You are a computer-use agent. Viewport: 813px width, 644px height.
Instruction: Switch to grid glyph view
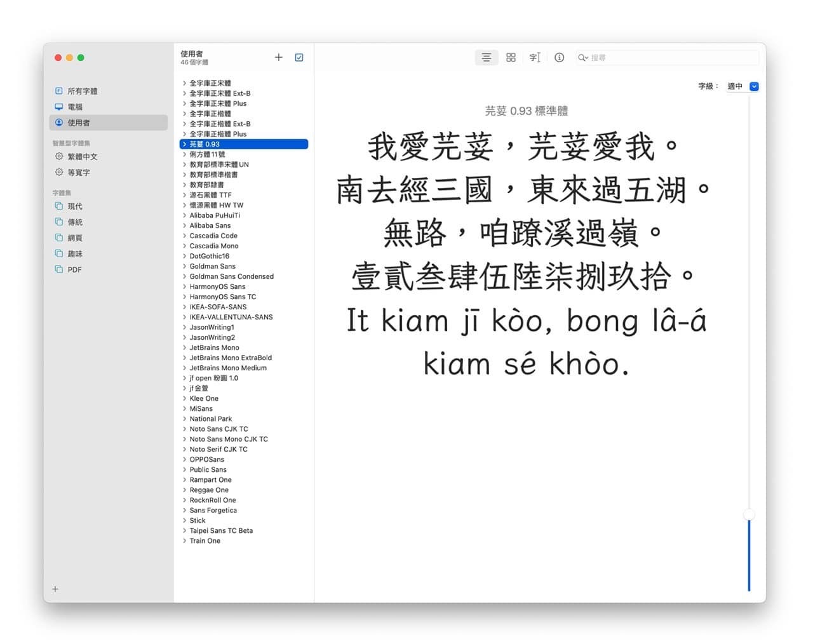point(511,58)
